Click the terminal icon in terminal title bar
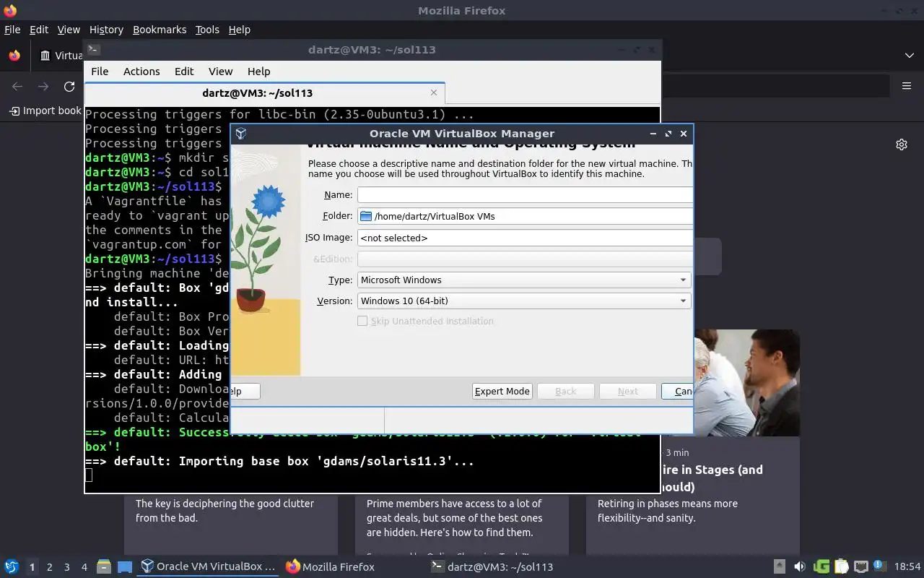The width and height of the screenshot is (924, 578). pyautogui.click(x=94, y=49)
